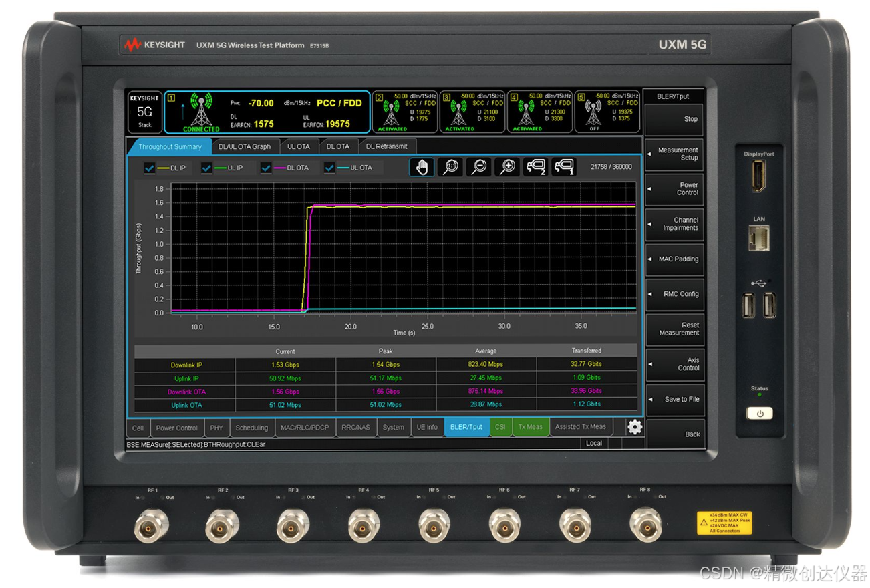
Task: Select the marker 1 icon
Action: pyautogui.click(x=564, y=167)
